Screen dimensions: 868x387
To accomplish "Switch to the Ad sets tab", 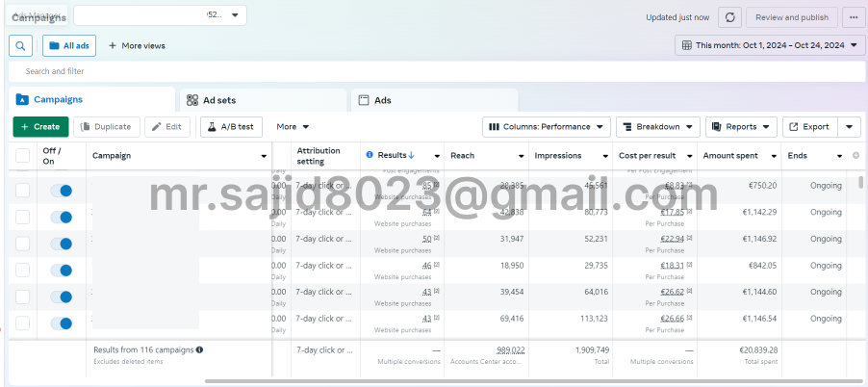I will point(218,100).
